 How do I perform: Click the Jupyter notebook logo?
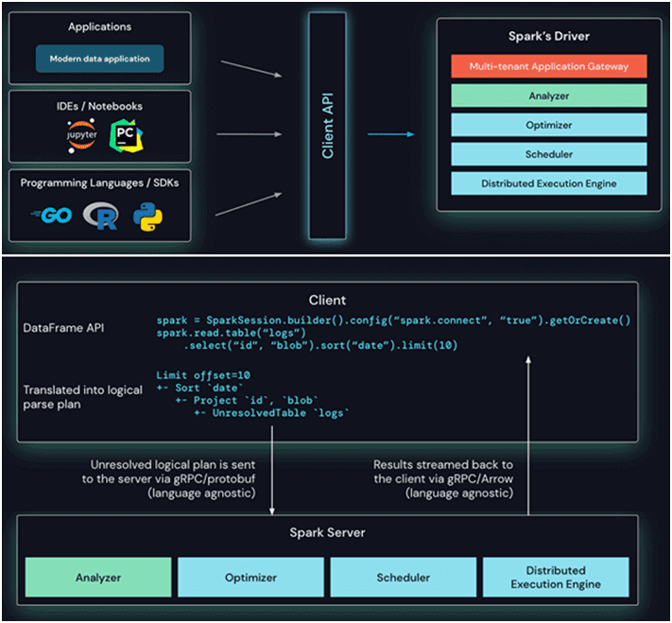80,137
